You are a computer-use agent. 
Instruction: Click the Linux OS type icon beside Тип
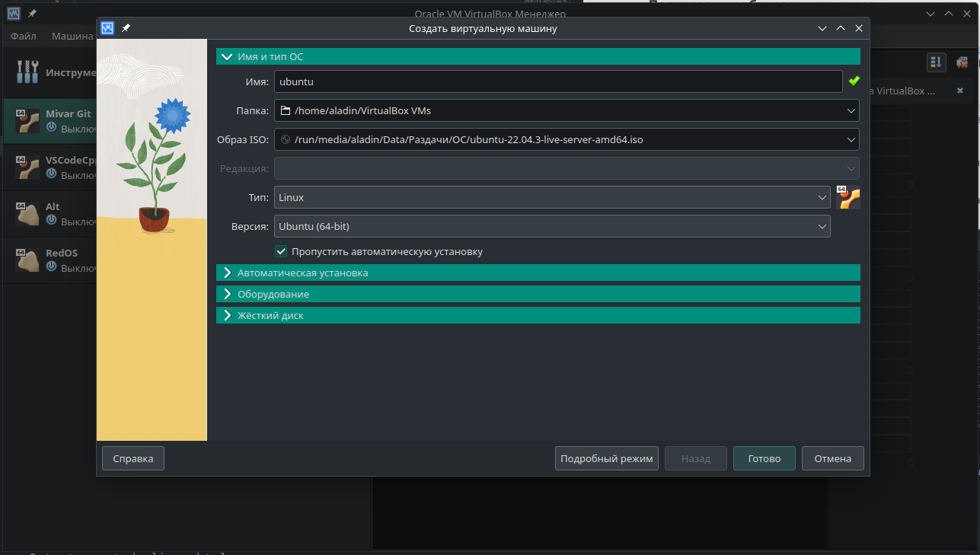coord(848,198)
